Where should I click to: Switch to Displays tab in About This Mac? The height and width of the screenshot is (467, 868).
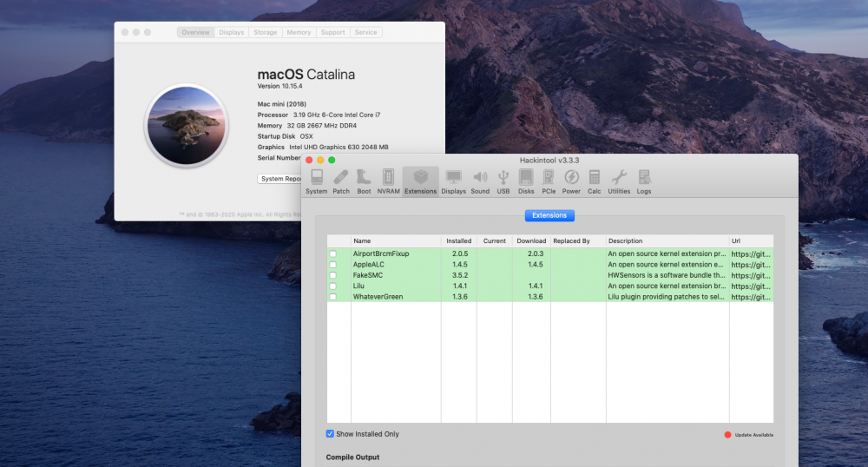coord(232,32)
